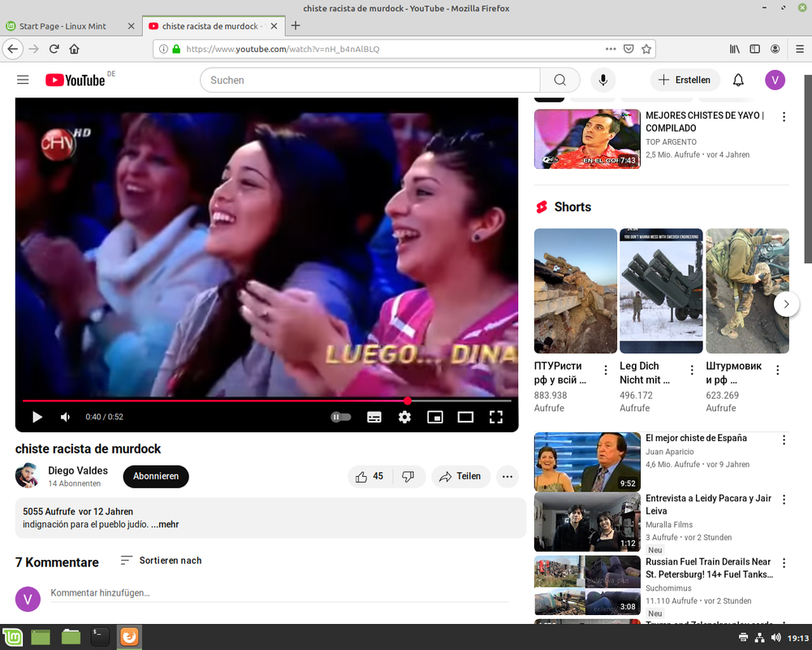Go to Firefox home page
812x650 pixels.
pyautogui.click(x=74, y=49)
